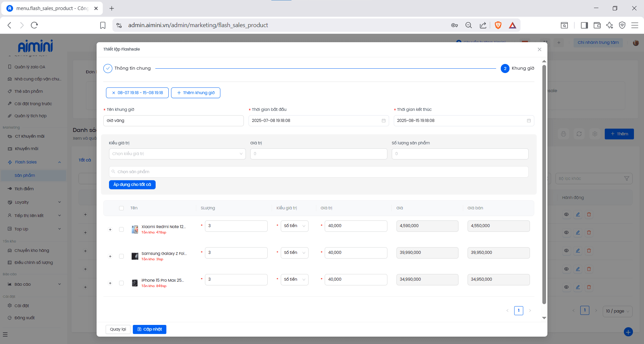Open calendar for Thời gian kết thúc
This screenshot has height=344, width=644.
pos(529,121)
